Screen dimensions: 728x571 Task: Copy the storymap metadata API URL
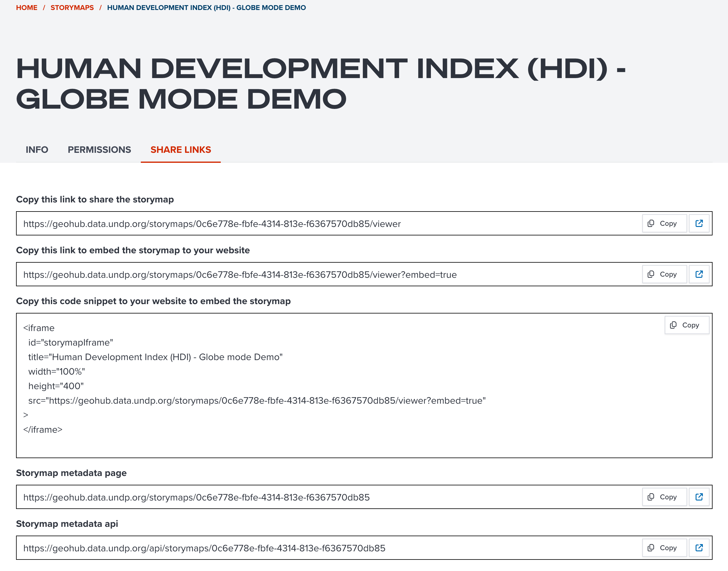664,548
